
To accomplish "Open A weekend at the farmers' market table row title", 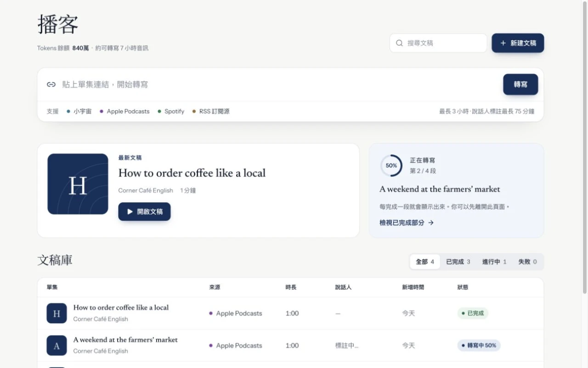I will coord(125,340).
